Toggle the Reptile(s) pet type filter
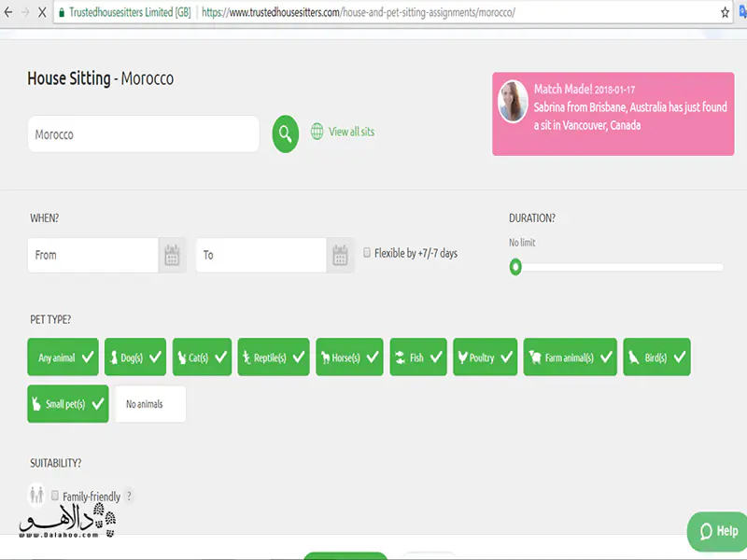 pos(274,357)
